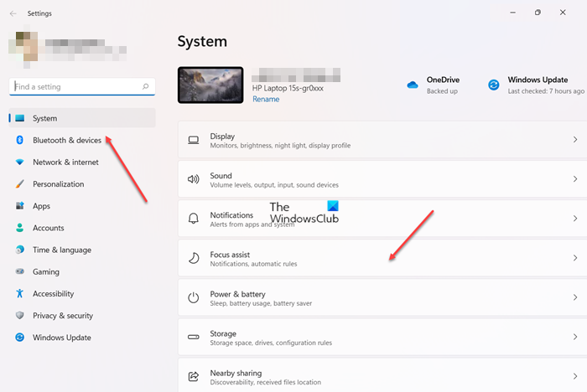The width and height of the screenshot is (587, 392).
Task: Expand the Power & battery row chevron
Action: [575, 297]
